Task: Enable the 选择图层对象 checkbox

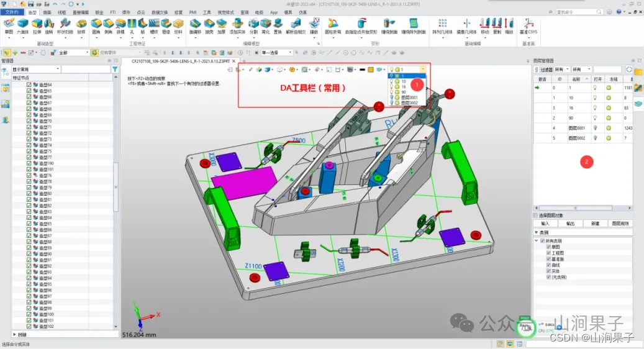Action: click(x=535, y=215)
